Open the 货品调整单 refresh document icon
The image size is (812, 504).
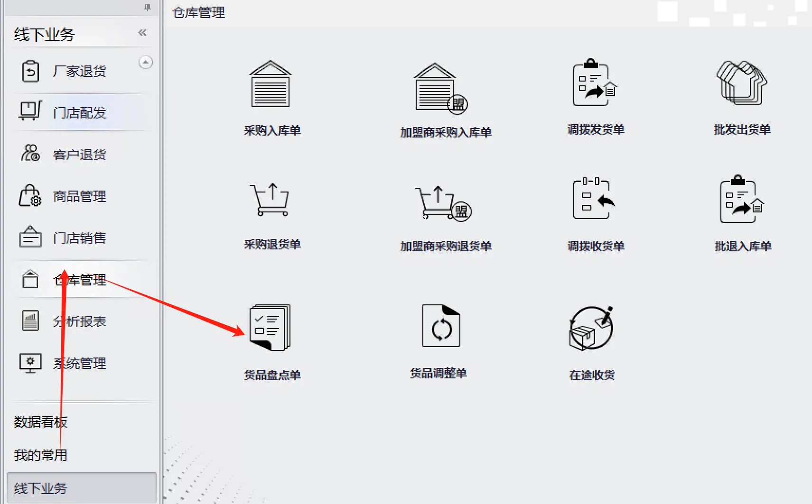[x=441, y=326]
